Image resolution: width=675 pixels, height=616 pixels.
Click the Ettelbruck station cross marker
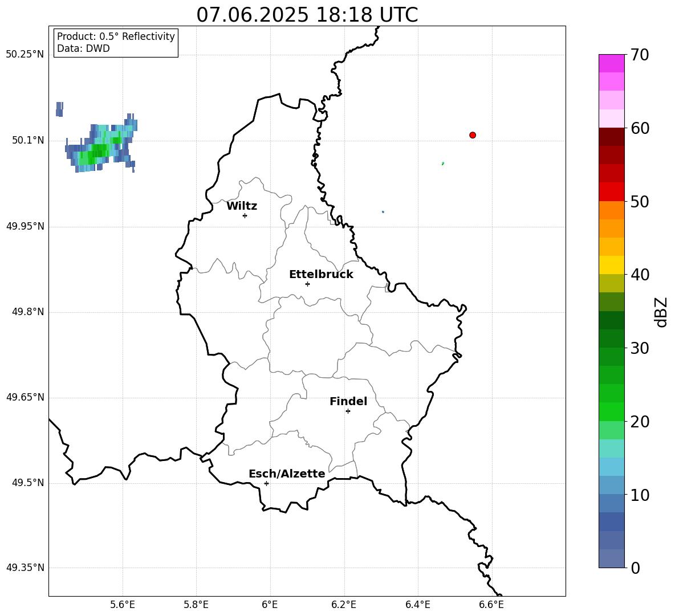point(307,284)
